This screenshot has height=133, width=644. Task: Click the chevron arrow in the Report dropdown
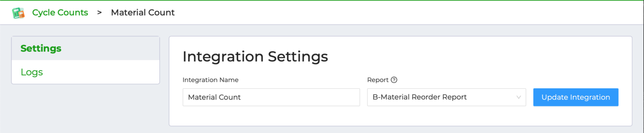point(519,97)
